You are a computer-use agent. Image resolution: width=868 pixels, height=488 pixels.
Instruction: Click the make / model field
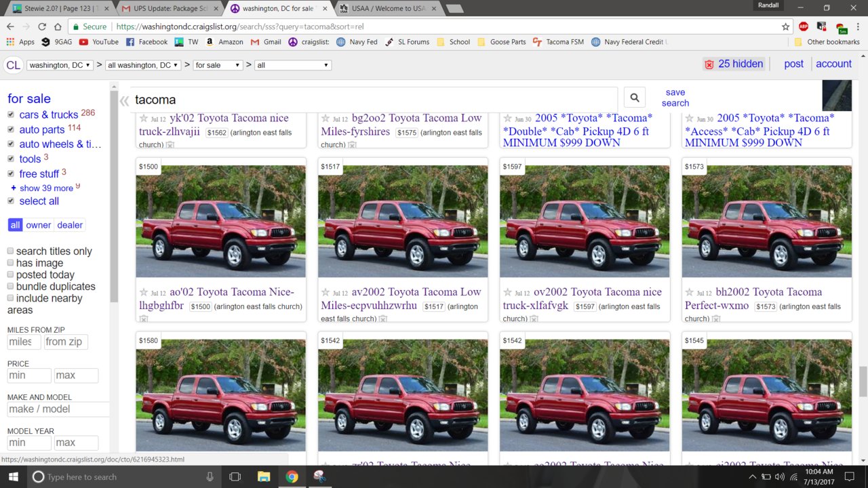pyautogui.click(x=58, y=409)
